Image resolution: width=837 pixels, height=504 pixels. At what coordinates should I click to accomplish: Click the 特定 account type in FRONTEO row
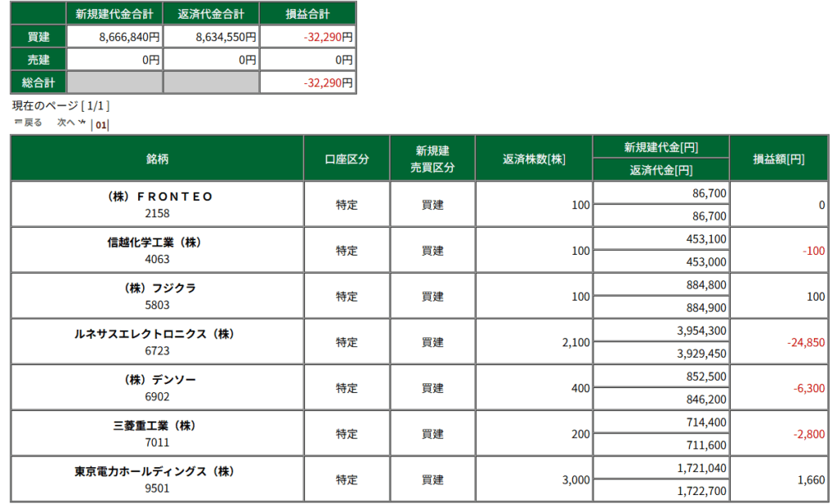pos(347,205)
